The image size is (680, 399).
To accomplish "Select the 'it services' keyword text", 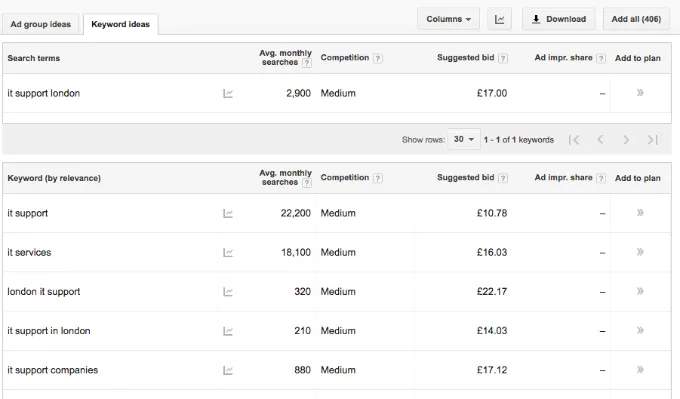I will tap(29, 252).
